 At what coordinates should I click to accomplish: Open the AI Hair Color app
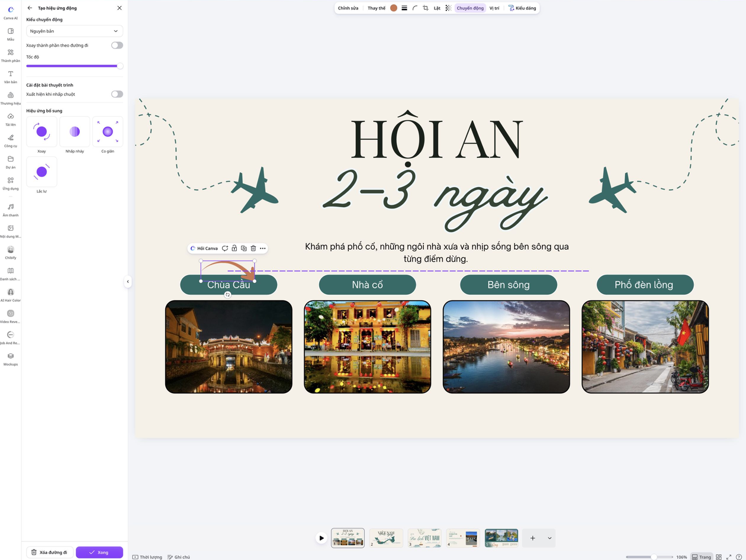(11, 295)
